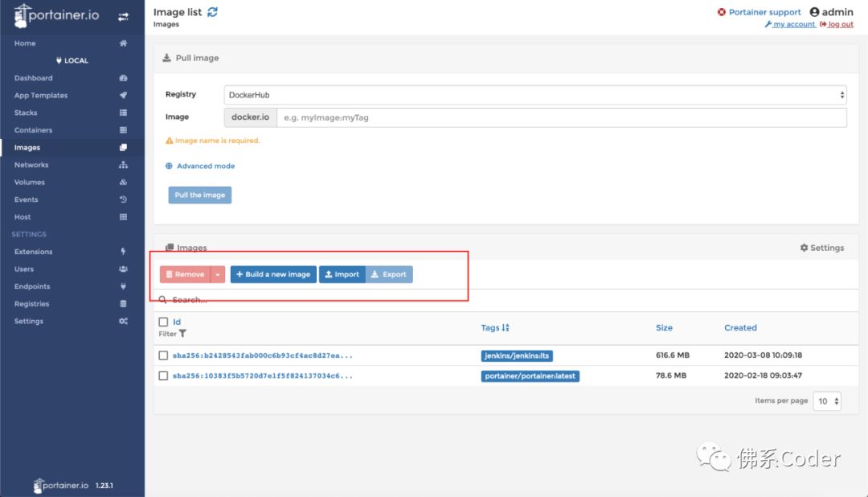
Task: Click the Settings gears icon in sidebar
Action: (x=123, y=321)
